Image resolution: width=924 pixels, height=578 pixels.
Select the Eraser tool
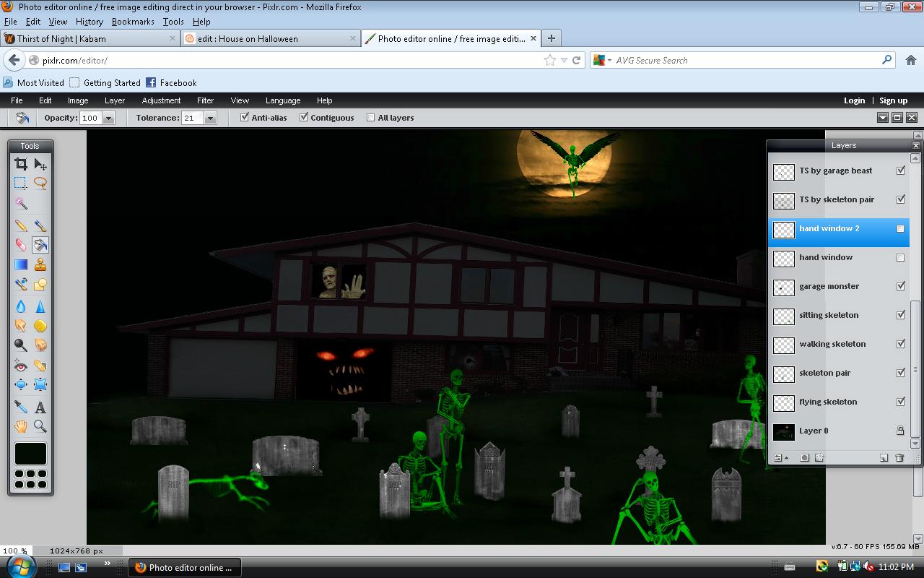21,246
